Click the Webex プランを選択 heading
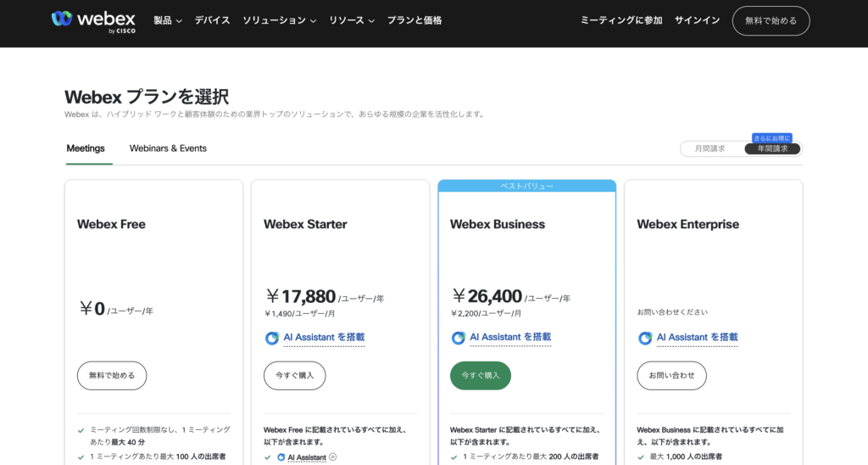This screenshot has height=465, width=868. coord(147,97)
